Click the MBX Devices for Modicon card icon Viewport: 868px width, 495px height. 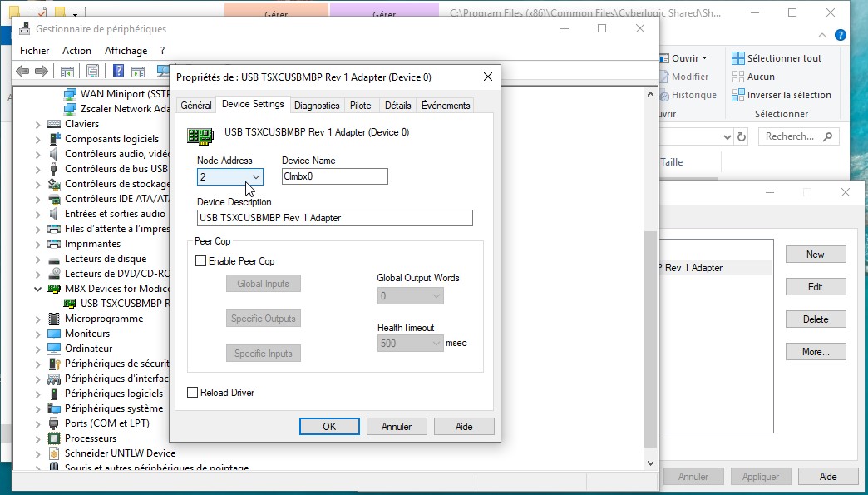click(x=54, y=289)
